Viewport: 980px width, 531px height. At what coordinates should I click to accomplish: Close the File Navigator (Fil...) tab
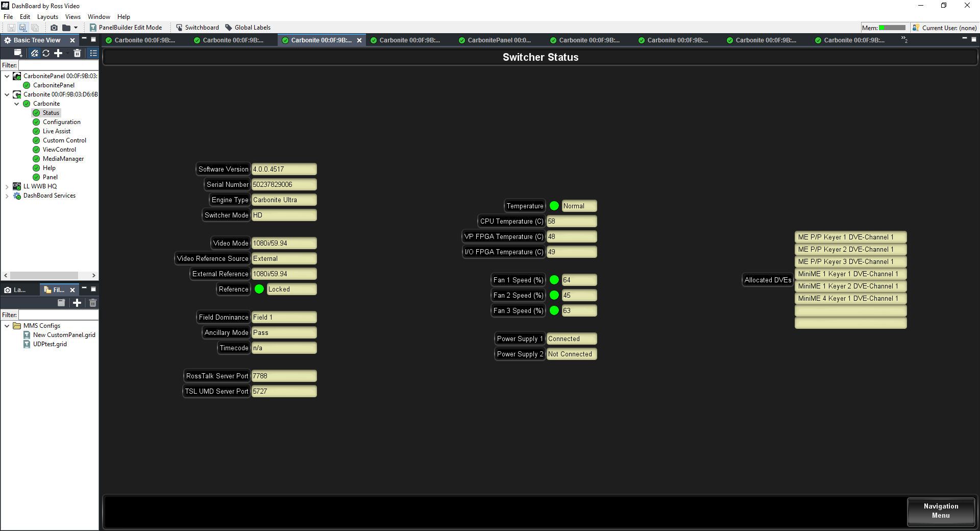[72, 290]
